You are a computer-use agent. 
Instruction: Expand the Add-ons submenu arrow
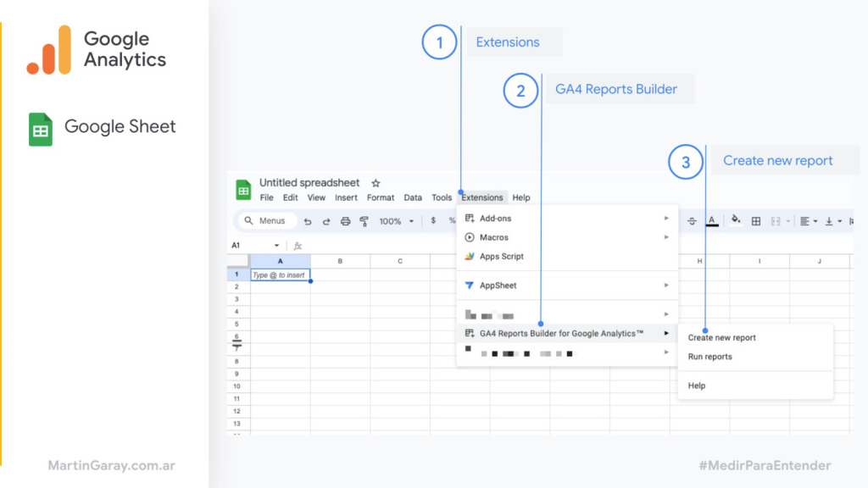click(666, 218)
